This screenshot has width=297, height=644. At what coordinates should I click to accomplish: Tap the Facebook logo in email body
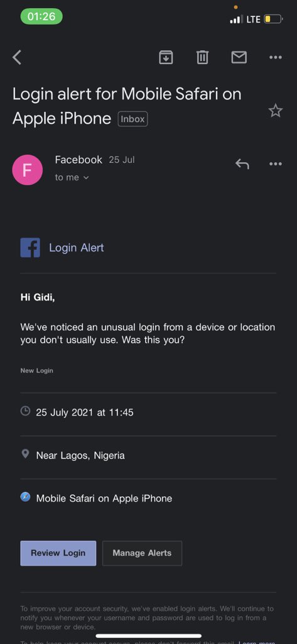[x=30, y=248]
